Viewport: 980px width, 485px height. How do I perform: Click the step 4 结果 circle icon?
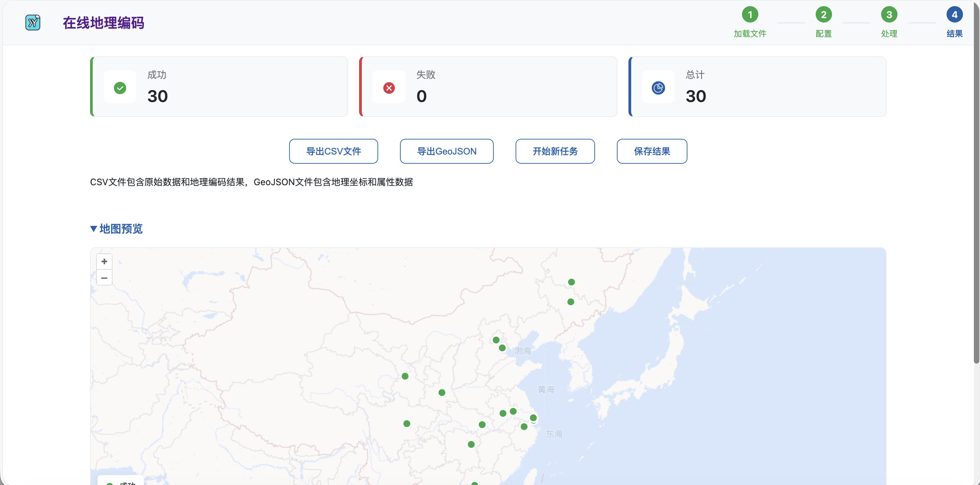pyautogui.click(x=954, y=15)
